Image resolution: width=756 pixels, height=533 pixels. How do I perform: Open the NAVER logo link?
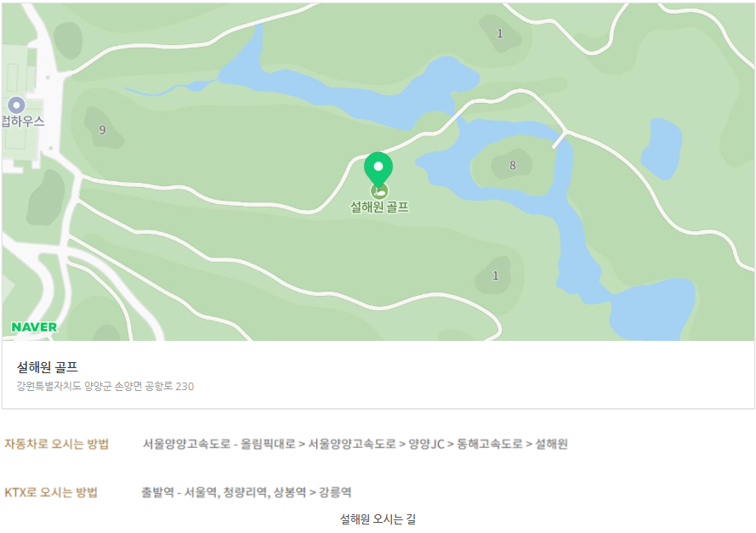[x=34, y=327]
